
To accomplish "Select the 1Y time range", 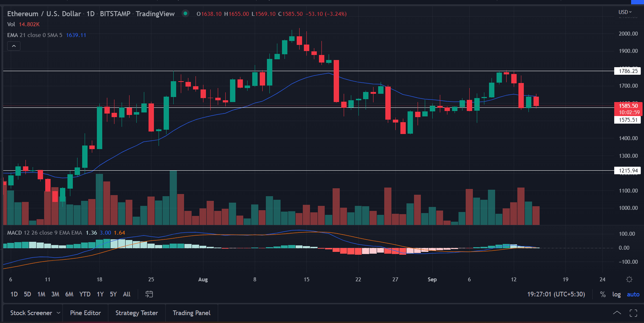I will [x=100, y=294].
